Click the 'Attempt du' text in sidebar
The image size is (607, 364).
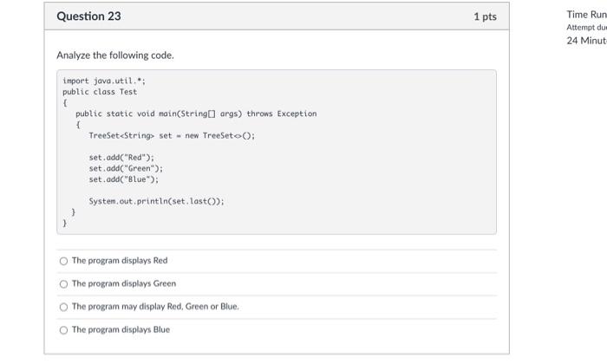tap(585, 27)
